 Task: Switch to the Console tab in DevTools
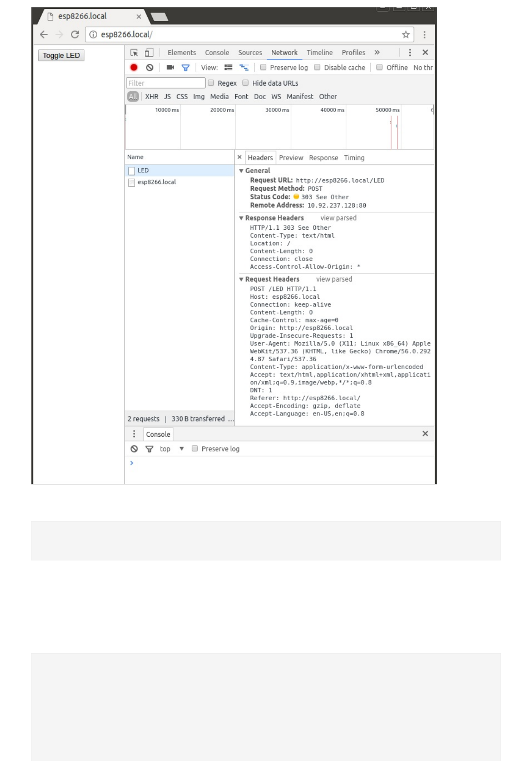(x=217, y=53)
